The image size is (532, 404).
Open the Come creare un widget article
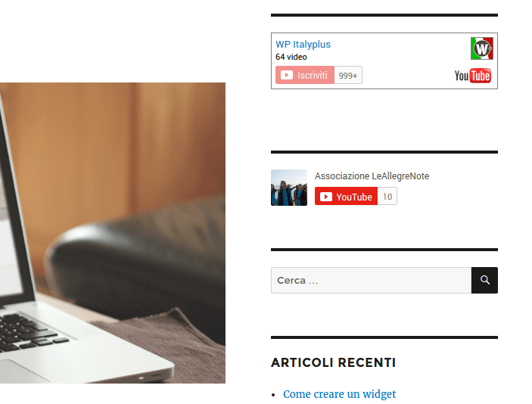point(339,394)
